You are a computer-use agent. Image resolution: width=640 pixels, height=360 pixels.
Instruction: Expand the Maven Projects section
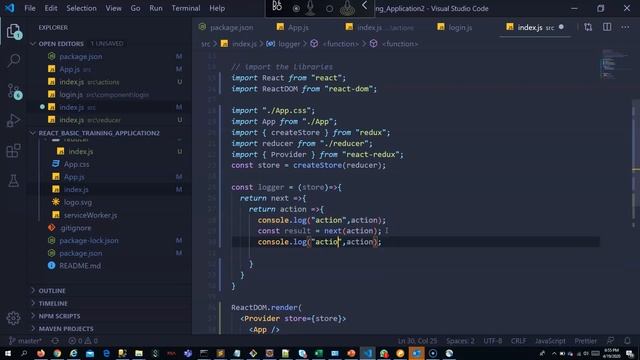pos(66,329)
